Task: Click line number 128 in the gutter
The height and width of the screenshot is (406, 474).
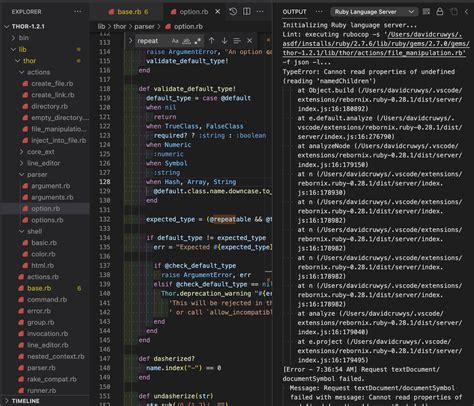Action: (105, 182)
